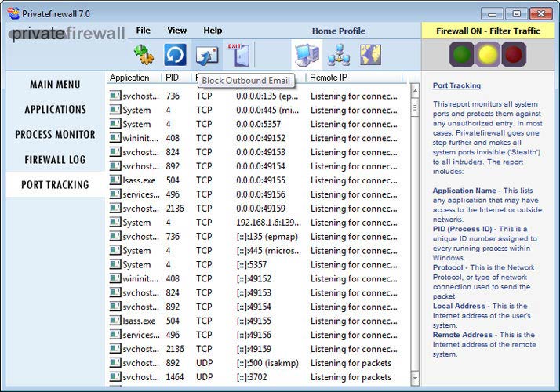Click the Exit door icon
Image resolution: width=560 pixels, height=392 pixels.
point(238,55)
